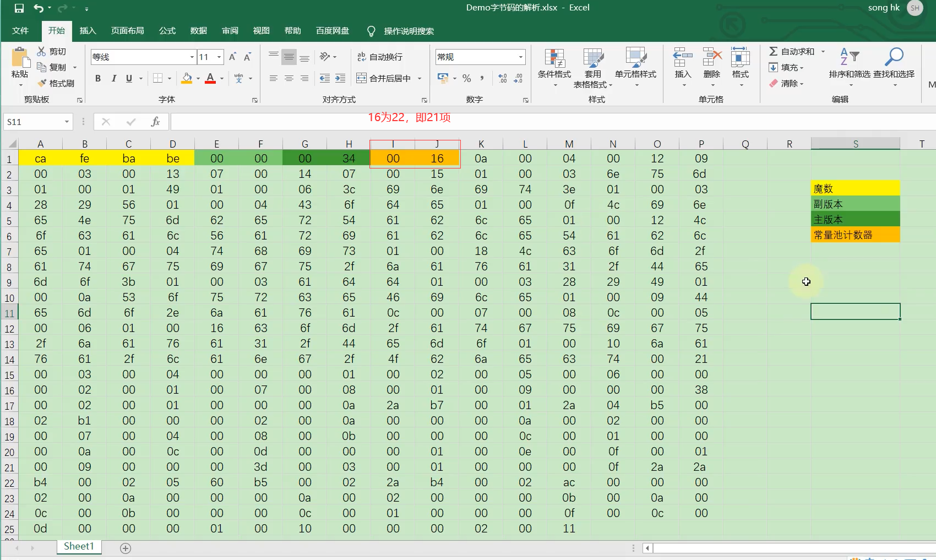Switch to the 页面布局 tab
This screenshot has height=560, width=936.
(x=127, y=31)
